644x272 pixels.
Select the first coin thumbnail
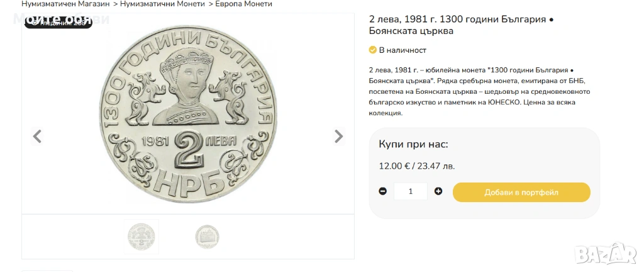[142, 236]
